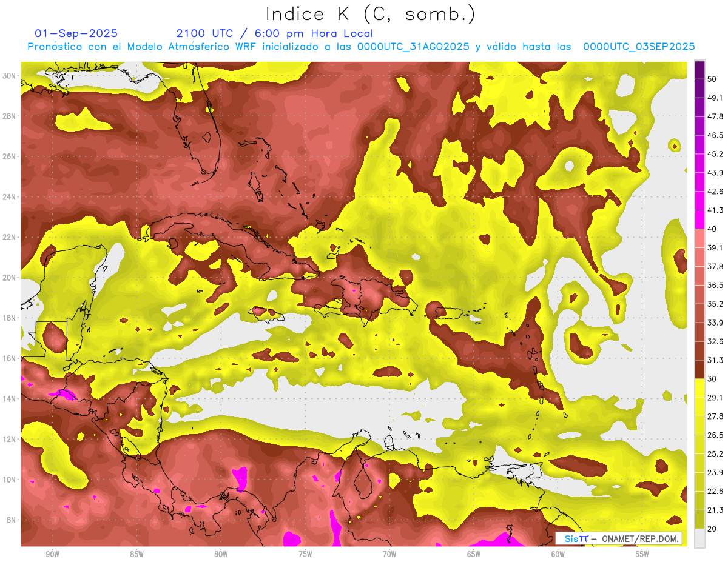Screen dimensions: 728x562
Task: Select the colorbar value 40
Action: [712, 229]
